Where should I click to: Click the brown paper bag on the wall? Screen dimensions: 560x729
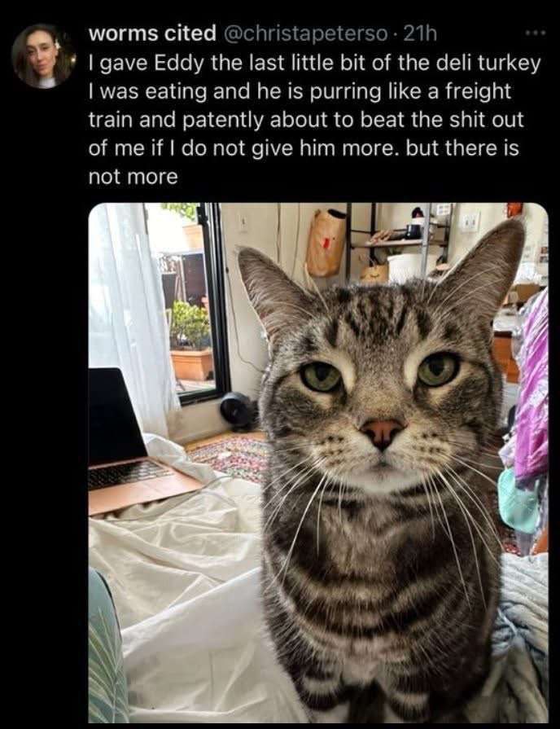326,243
